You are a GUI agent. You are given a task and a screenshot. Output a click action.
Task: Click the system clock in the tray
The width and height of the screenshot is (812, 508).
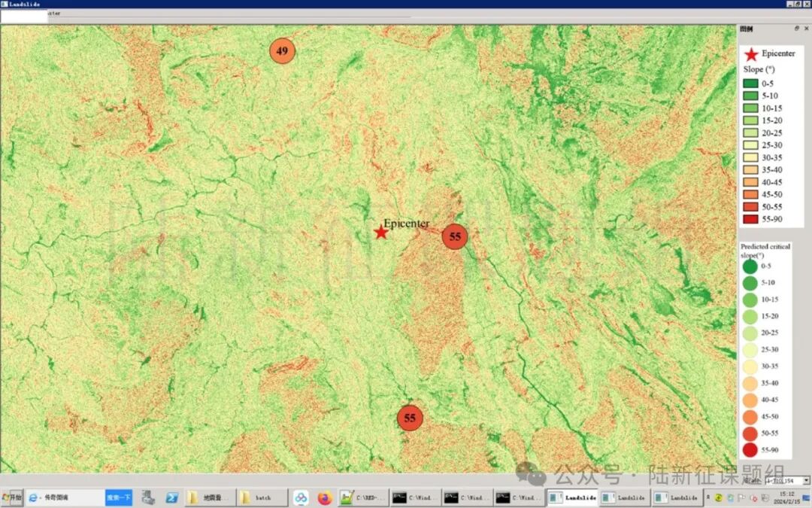coord(787,497)
